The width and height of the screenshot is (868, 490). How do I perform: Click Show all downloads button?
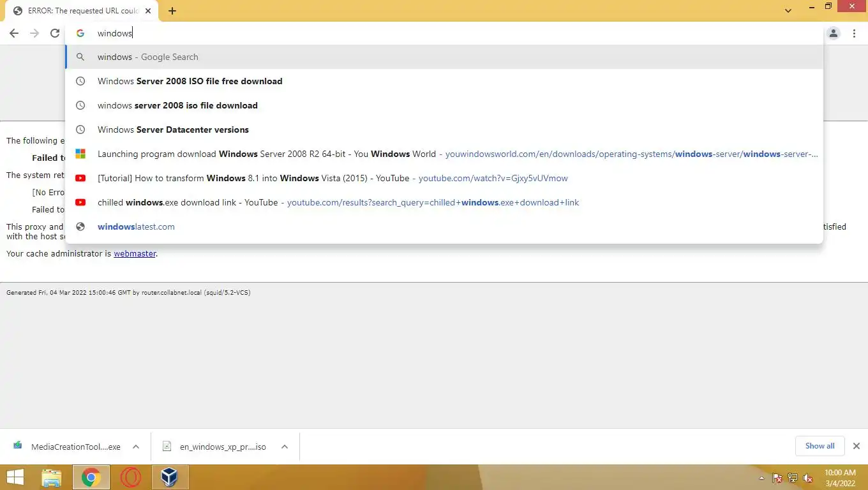tap(819, 446)
